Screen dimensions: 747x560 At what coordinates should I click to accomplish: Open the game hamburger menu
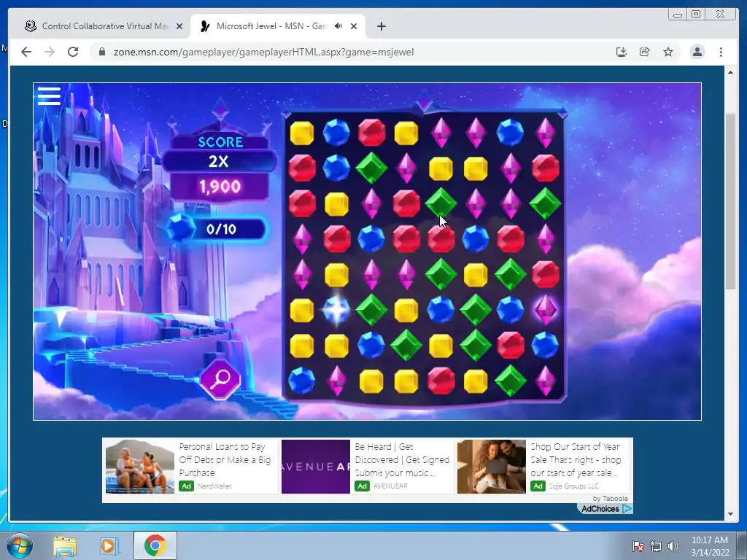pos(49,96)
